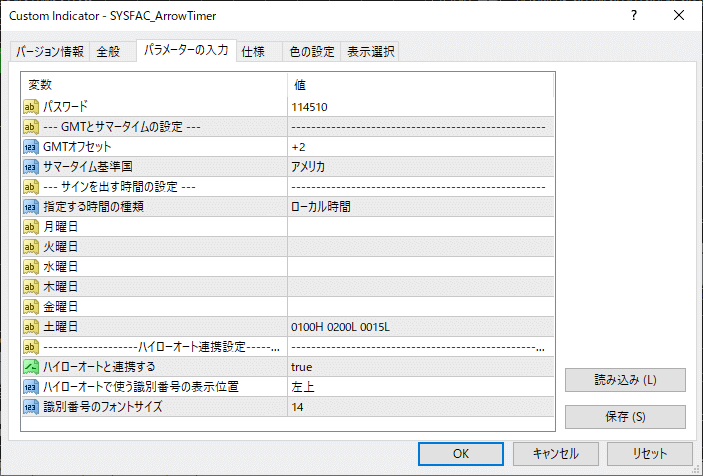The image size is (703, 476).
Task: Select the ハイローオートと連携する variable name
Action: 99,367
